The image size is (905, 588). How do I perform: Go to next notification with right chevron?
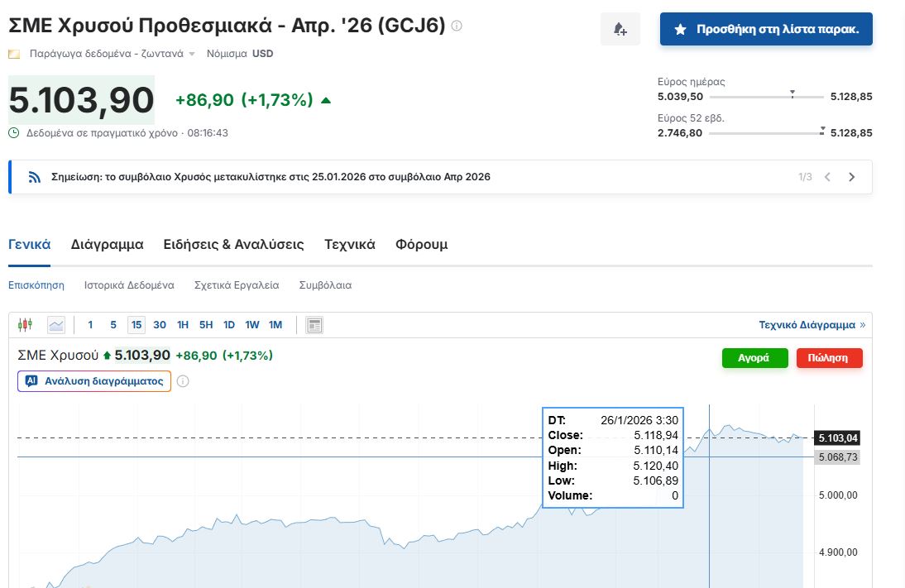click(x=852, y=177)
